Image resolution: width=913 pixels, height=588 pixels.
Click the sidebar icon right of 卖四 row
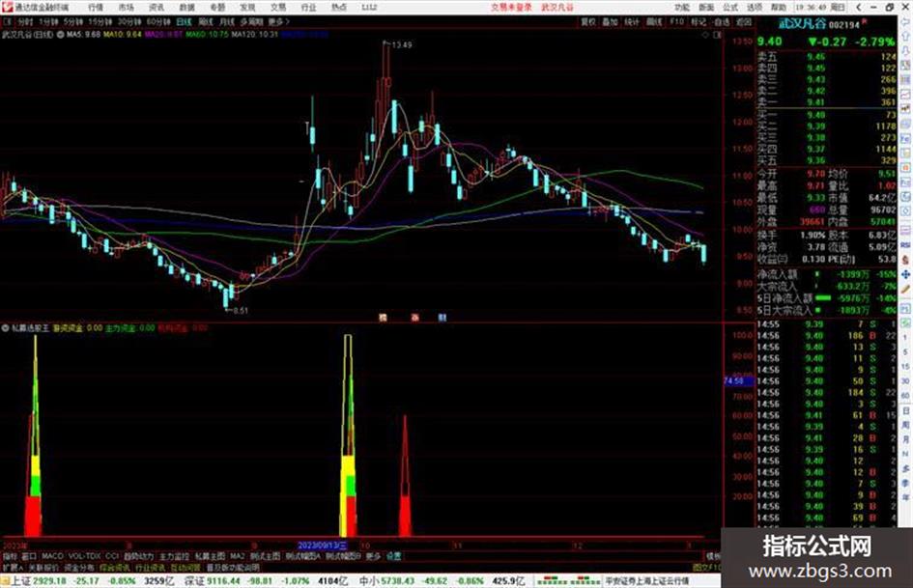(906, 66)
